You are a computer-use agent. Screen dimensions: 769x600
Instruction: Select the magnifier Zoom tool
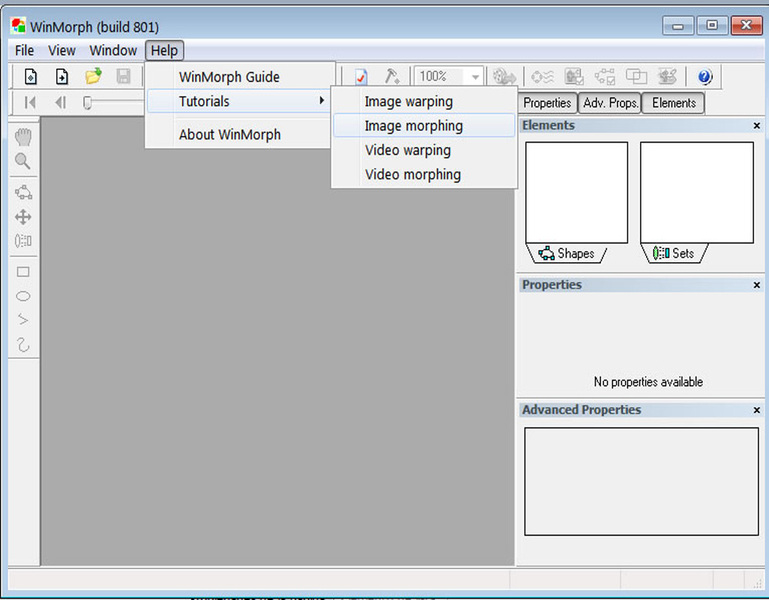click(23, 161)
